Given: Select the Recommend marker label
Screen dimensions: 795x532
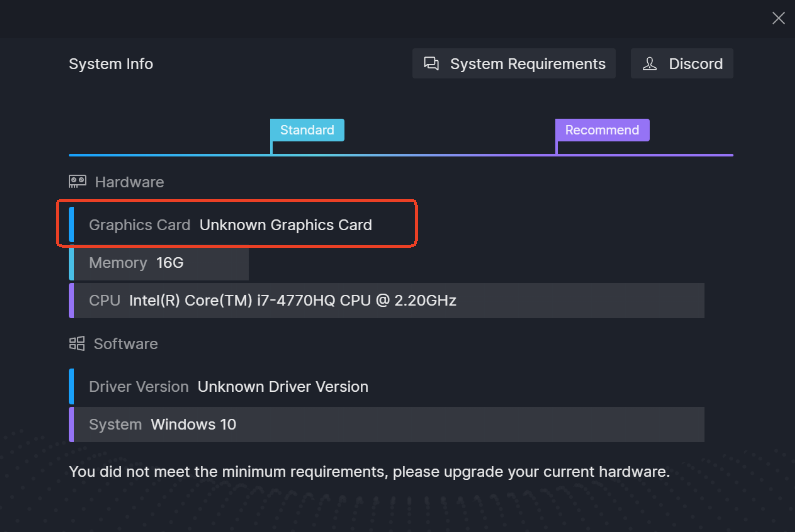Looking at the screenshot, I should pos(602,130).
